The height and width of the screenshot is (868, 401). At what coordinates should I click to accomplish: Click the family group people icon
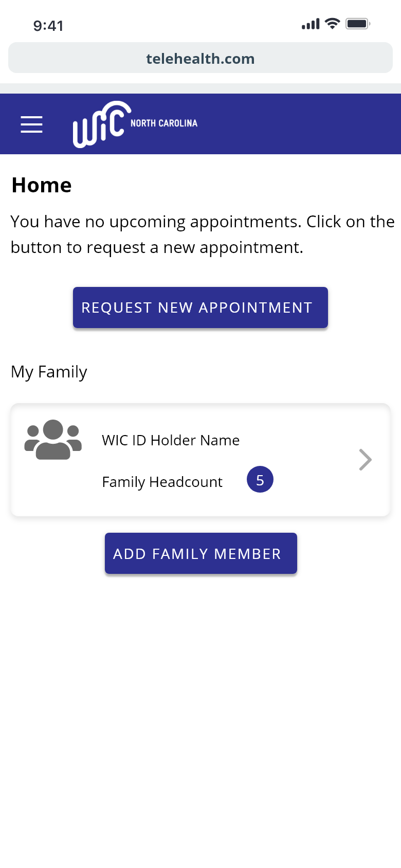pos(53,440)
